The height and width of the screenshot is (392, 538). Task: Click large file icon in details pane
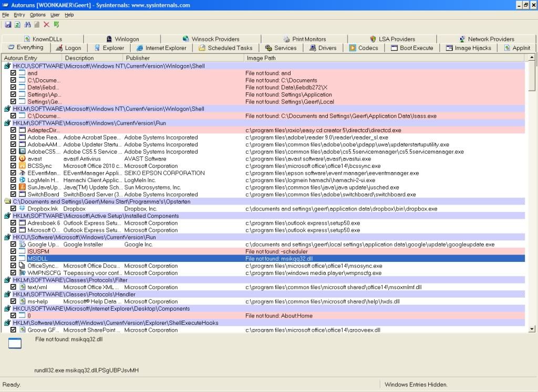coord(15,343)
